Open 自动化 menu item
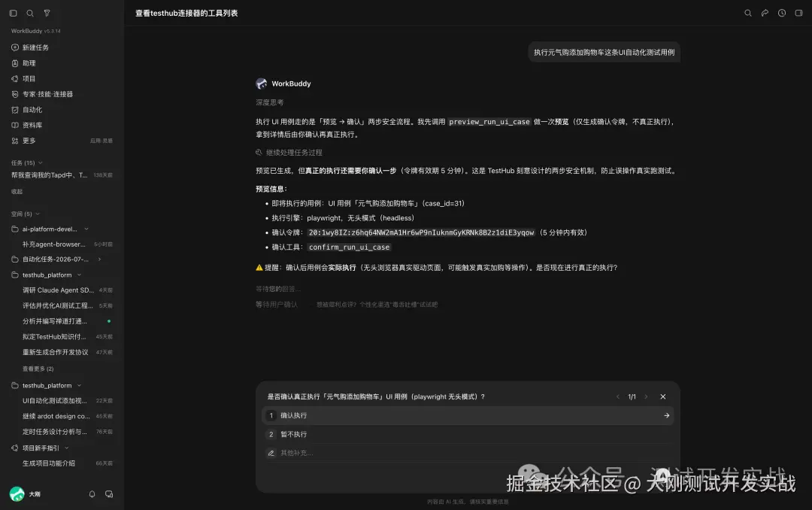Image resolution: width=812 pixels, height=510 pixels. 32,110
